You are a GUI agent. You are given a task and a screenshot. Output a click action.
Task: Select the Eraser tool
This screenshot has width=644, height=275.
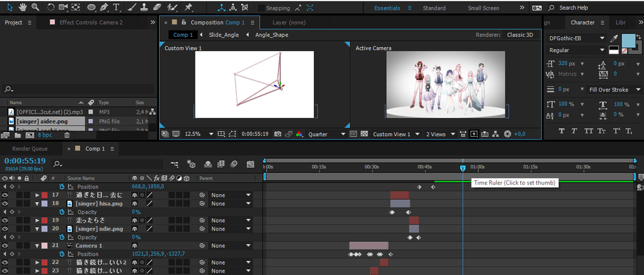157,7
